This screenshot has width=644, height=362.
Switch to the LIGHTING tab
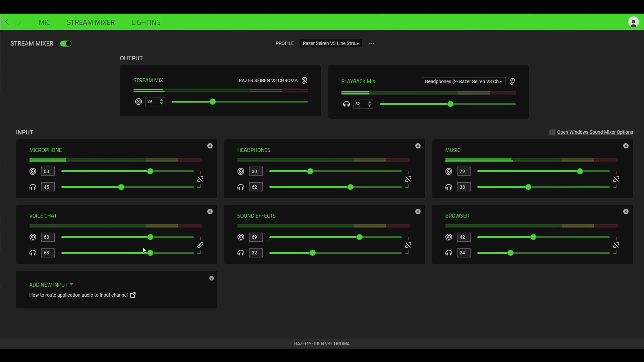click(x=146, y=22)
